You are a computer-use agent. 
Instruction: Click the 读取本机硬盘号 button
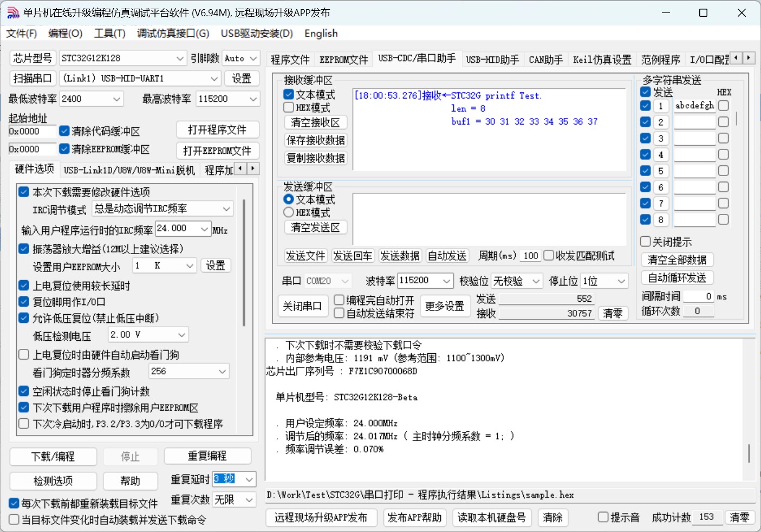click(x=492, y=517)
